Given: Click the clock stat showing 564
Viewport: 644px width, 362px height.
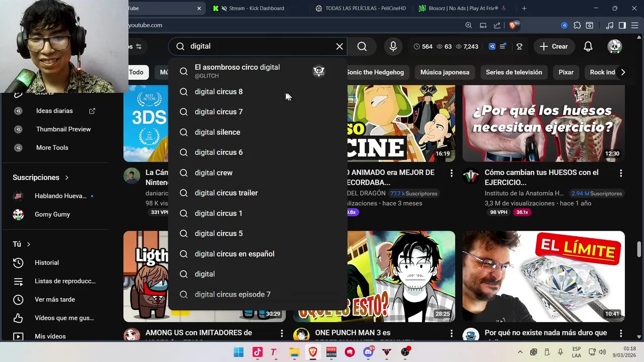Looking at the screenshot, I should point(423,46).
